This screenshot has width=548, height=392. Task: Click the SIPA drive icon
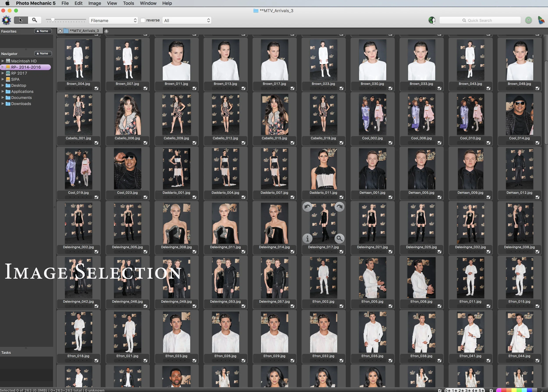8,79
